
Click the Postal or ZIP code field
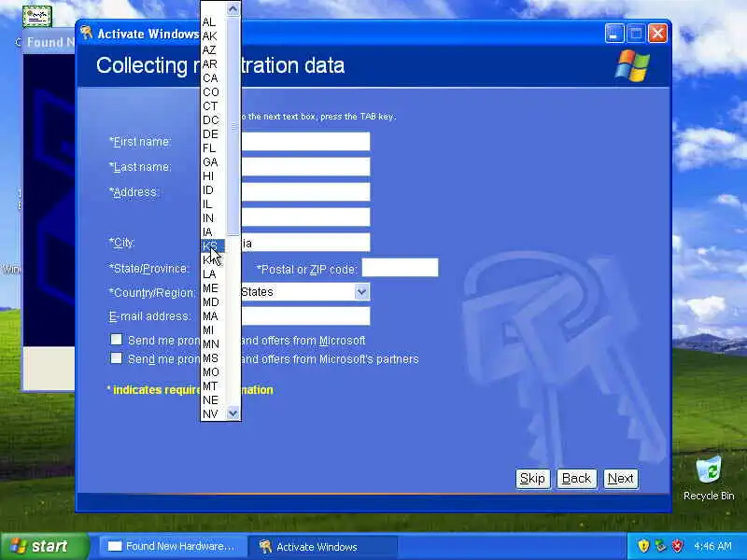[401, 268]
